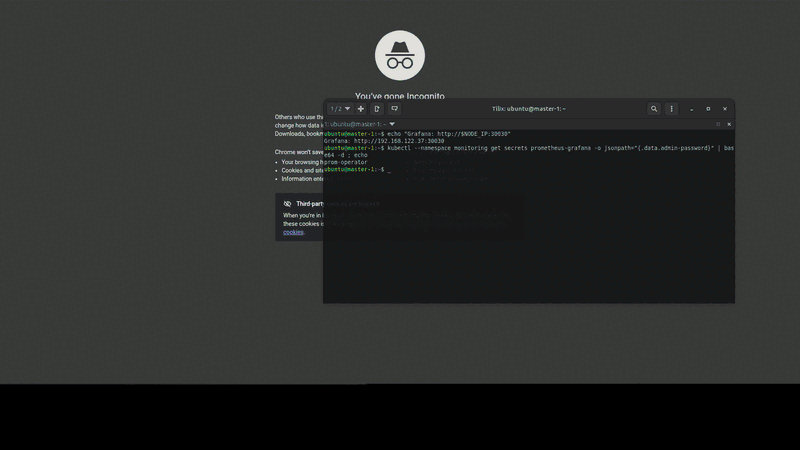Screen dimensions: 800x450
Task: Click the echo Grafana command line
Action: [417, 134]
